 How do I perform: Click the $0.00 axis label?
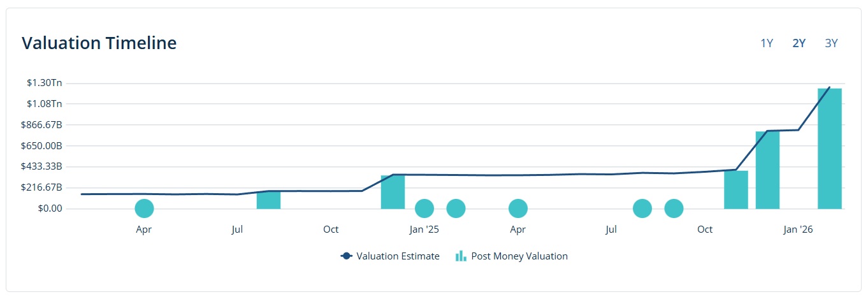(x=49, y=208)
